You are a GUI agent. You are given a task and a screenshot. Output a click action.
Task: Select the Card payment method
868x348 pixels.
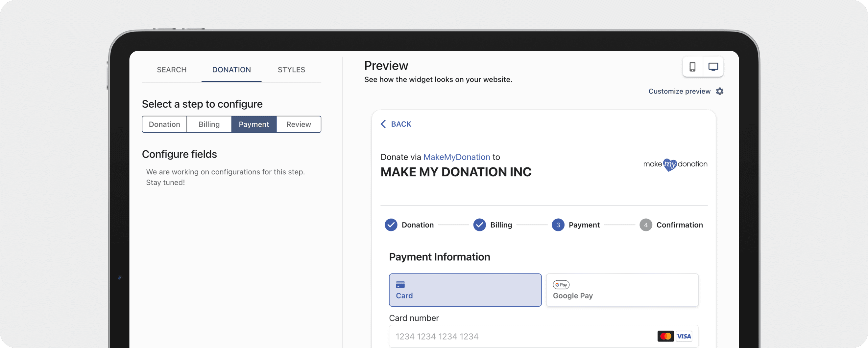(x=465, y=290)
